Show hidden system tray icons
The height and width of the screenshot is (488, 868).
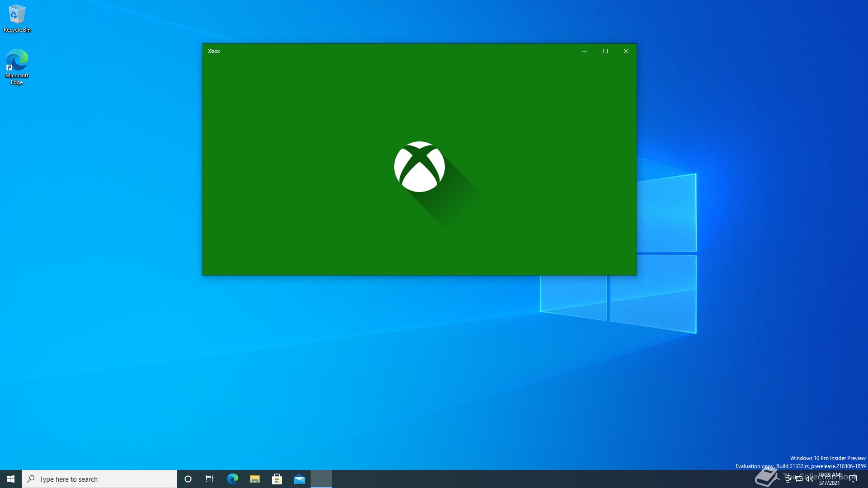tap(777, 479)
